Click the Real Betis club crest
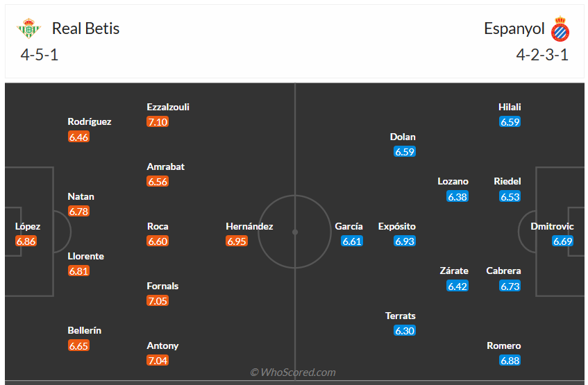The height and width of the screenshot is (385, 588). (x=28, y=29)
